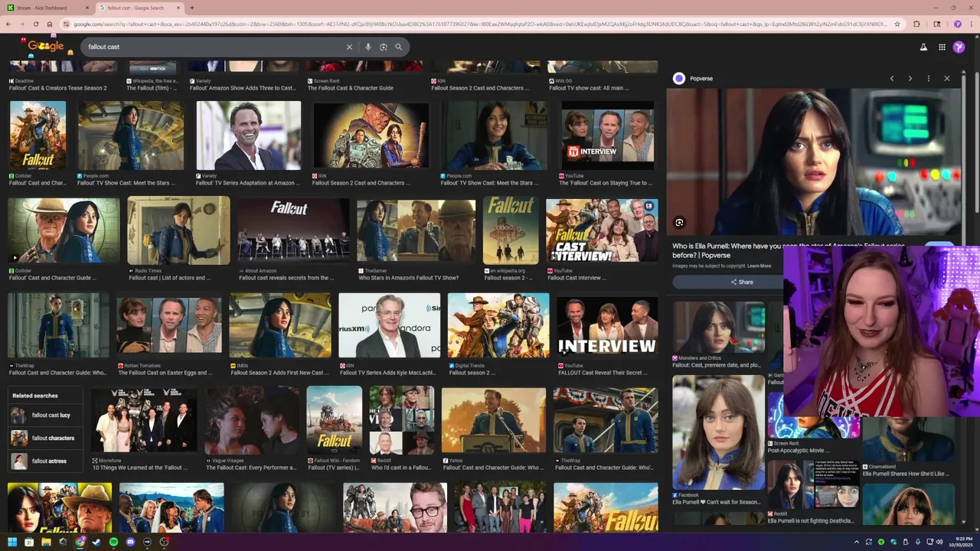This screenshot has width=980, height=551.
Task: Open the clock showing 9:23 PM
Action: coord(961,542)
